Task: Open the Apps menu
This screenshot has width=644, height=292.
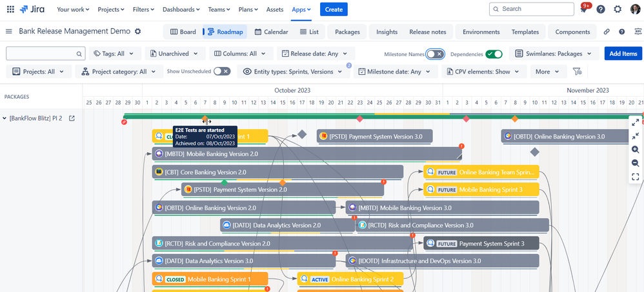Action: 301,9
